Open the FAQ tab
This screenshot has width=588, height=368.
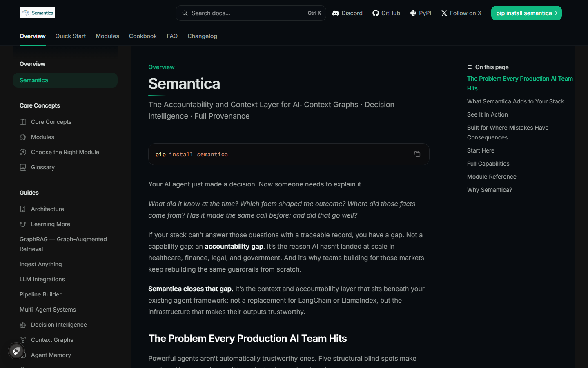(x=172, y=36)
